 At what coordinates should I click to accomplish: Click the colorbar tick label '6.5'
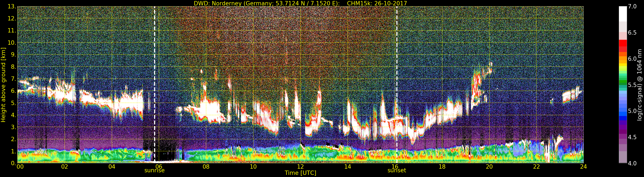[632, 33]
